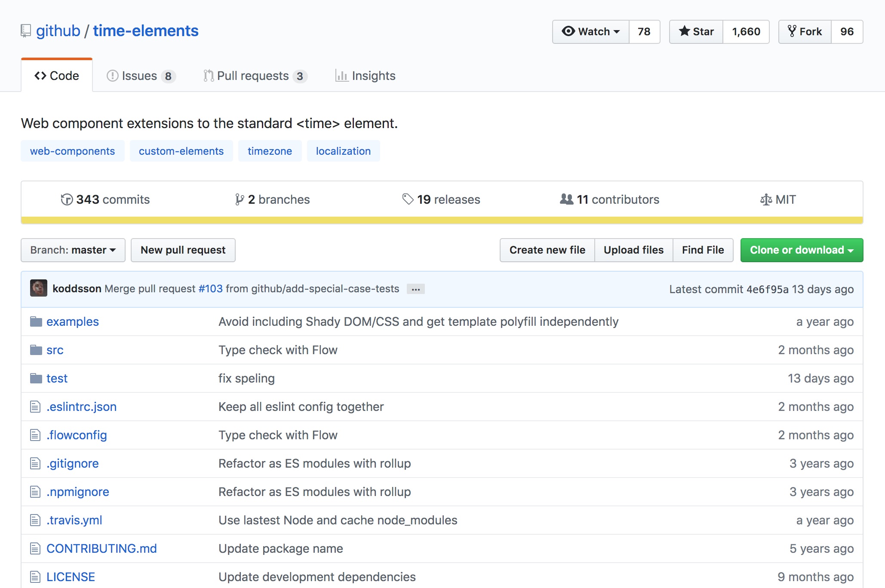
Task: Select the timezone topic tag
Action: coord(270,151)
